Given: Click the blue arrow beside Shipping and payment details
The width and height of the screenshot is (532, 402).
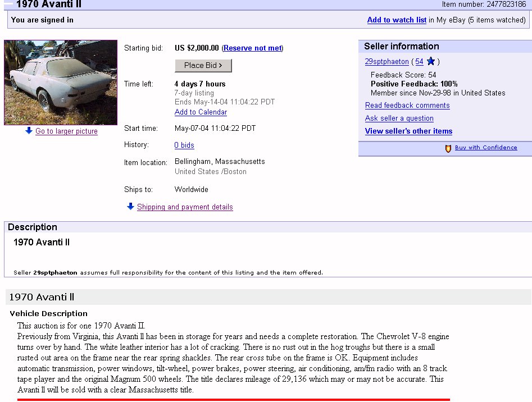Looking at the screenshot, I should pyautogui.click(x=130, y=206).
